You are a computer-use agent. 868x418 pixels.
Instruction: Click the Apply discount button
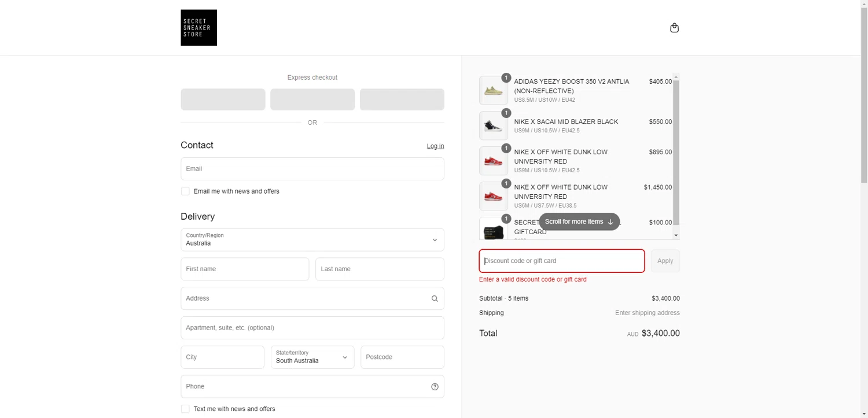coord(665,261)
